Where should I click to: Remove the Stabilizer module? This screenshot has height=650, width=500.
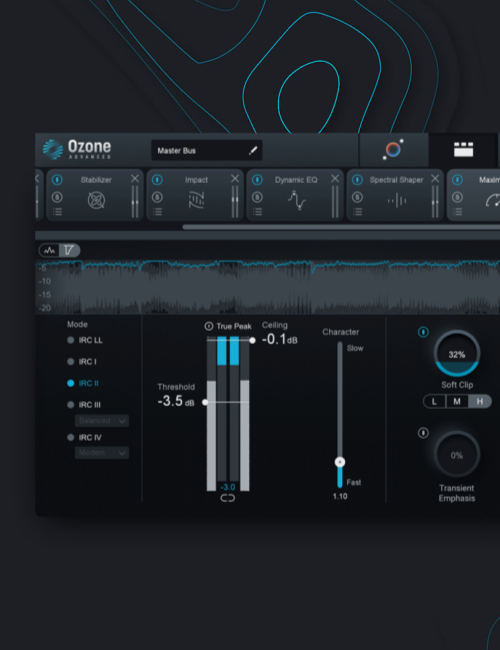pos(135,178)
